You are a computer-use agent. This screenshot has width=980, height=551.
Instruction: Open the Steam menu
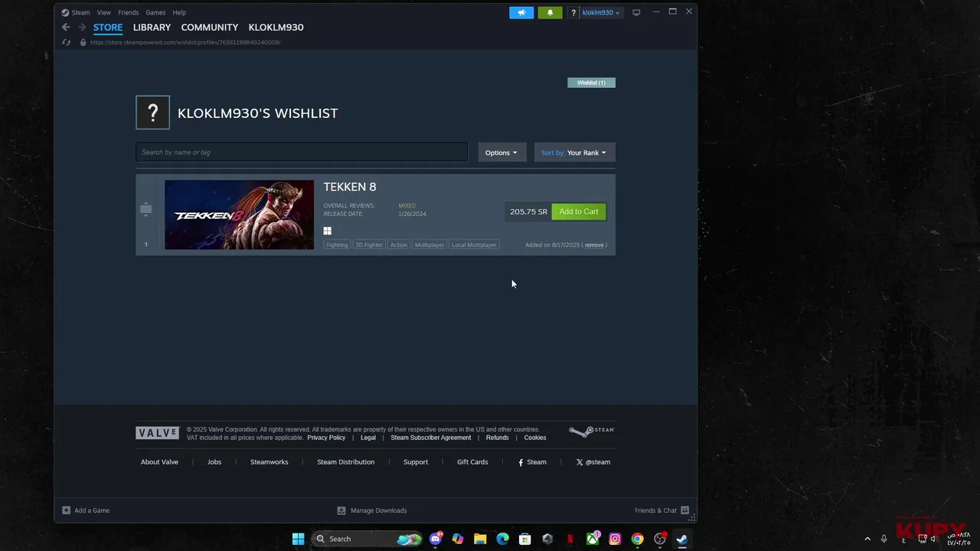(x=76, y=12)
